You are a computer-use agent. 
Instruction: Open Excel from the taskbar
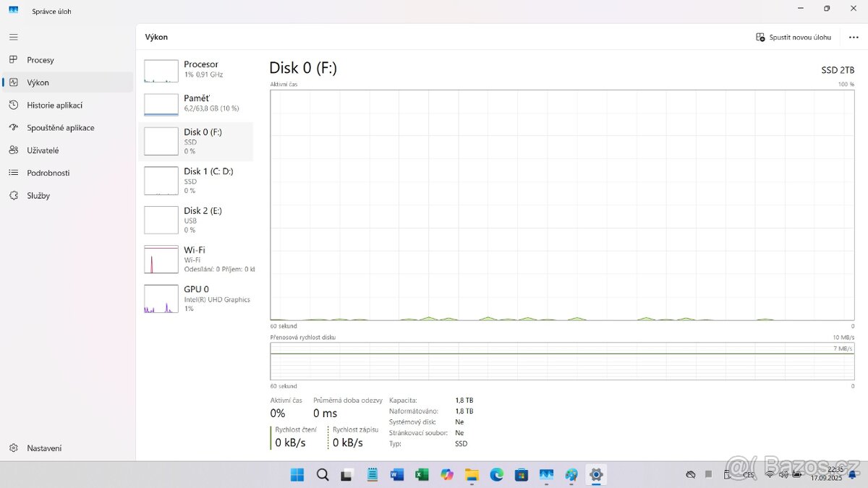(x=422, y=475)
